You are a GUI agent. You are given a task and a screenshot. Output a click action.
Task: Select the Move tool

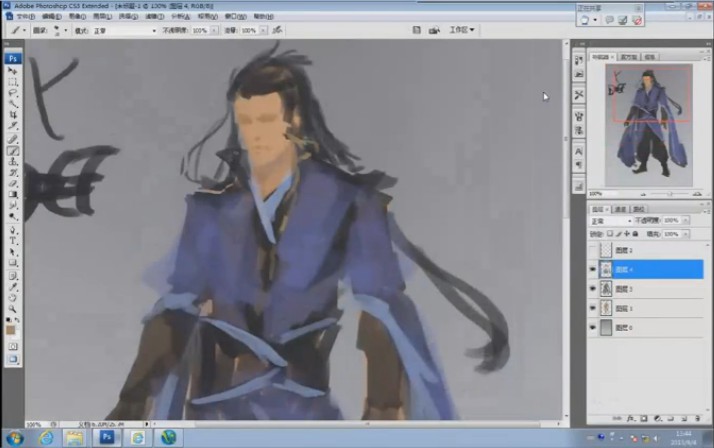tap(13, 71)
